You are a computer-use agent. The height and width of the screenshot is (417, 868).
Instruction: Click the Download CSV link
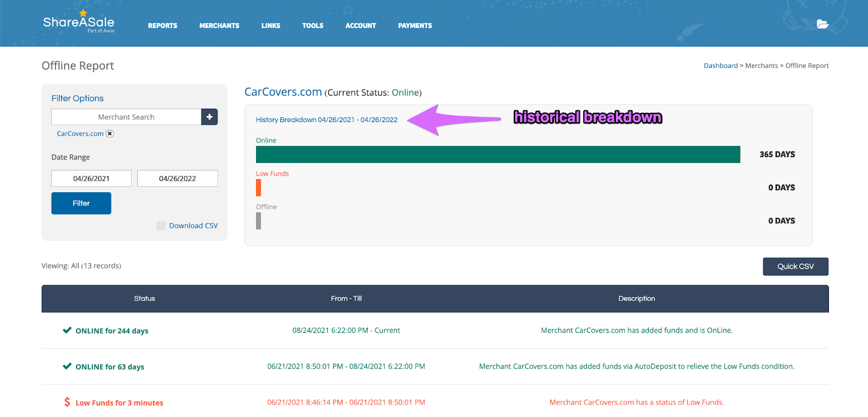[193, 225]
